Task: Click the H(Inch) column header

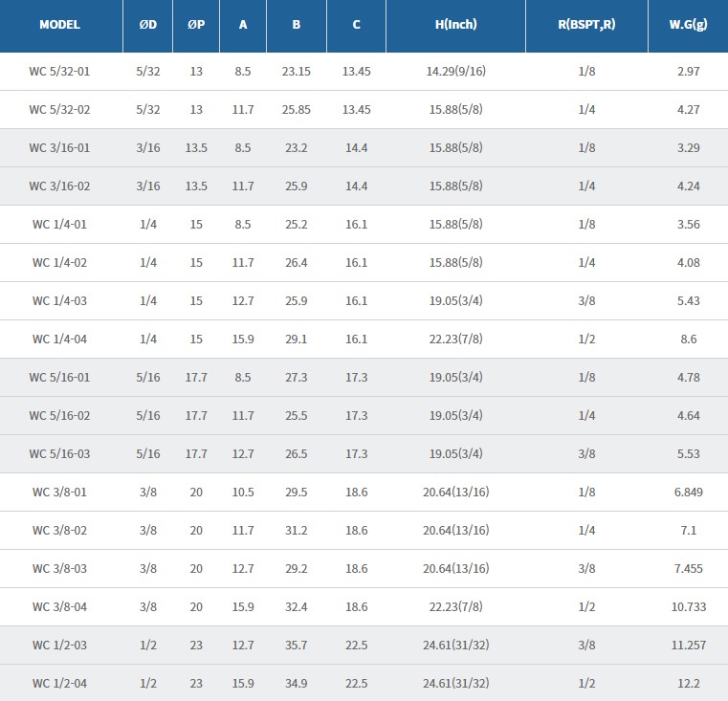Action: 455,24
